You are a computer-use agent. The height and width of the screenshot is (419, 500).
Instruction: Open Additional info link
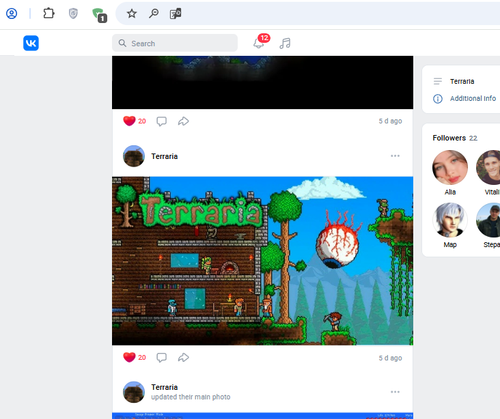point(473,98)
